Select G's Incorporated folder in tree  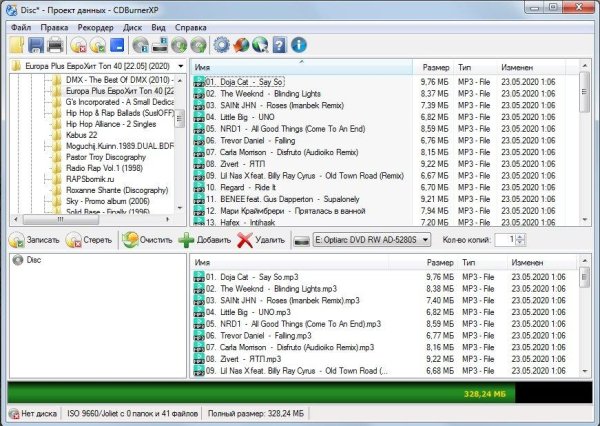click(x=119, y=102)
